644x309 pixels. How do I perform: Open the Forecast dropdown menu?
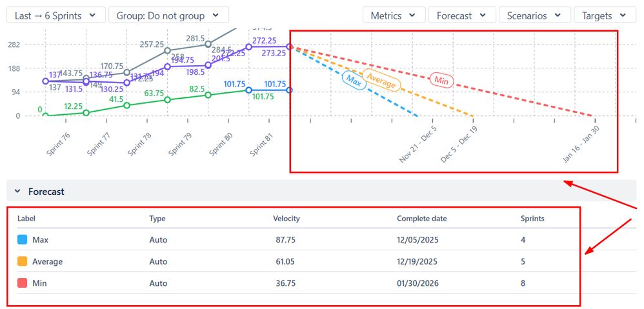tap(461, 15)
